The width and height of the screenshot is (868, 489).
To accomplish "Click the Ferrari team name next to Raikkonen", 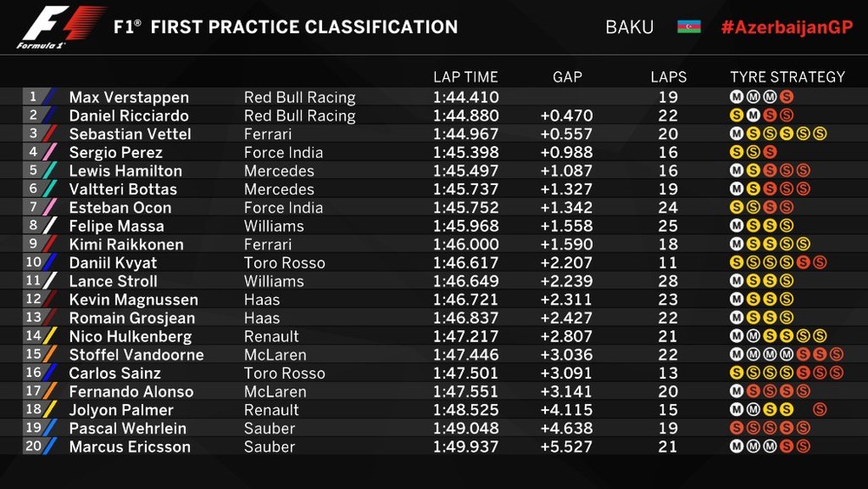I will coord(266,244).
